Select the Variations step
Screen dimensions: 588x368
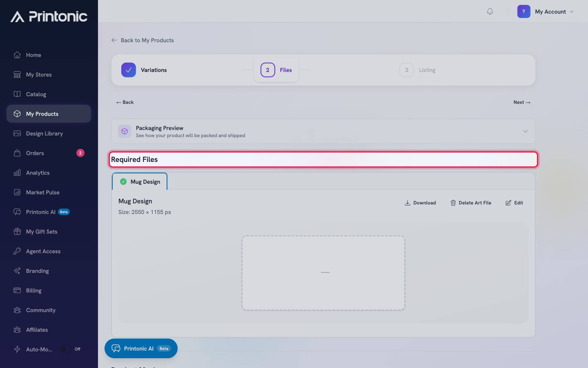[144, 70]
